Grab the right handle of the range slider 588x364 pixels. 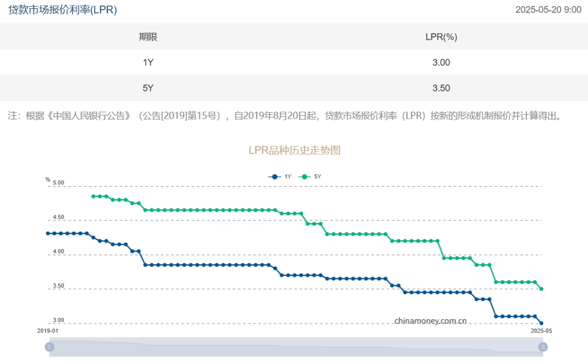tap(543, 347)
